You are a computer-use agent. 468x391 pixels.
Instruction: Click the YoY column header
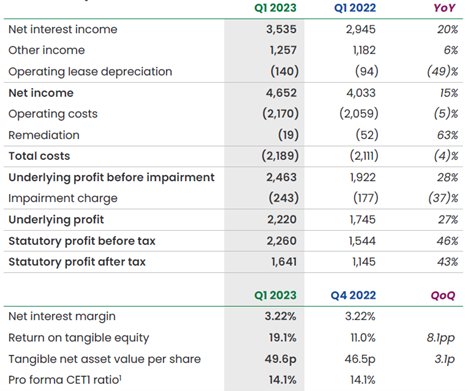pos(444,8)
